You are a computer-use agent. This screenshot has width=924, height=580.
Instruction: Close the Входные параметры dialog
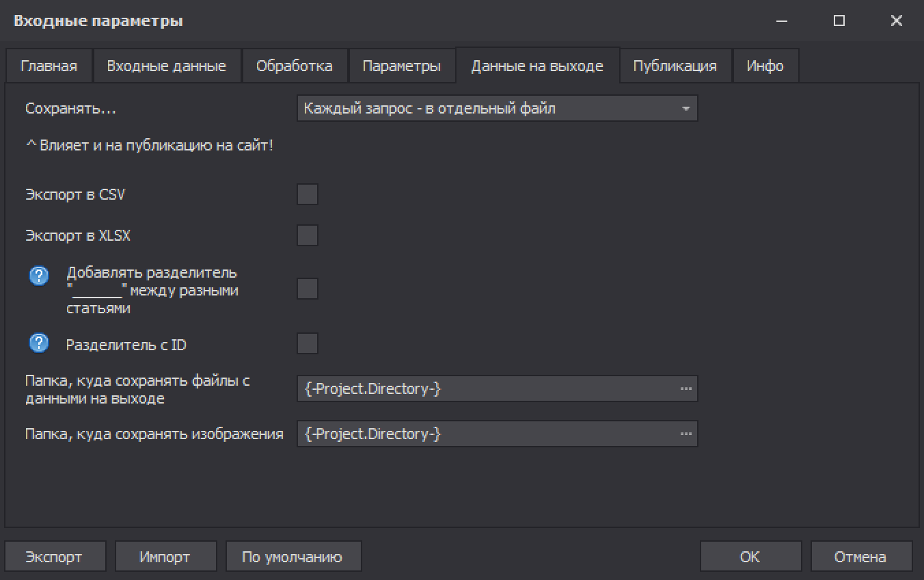(897, 21)
